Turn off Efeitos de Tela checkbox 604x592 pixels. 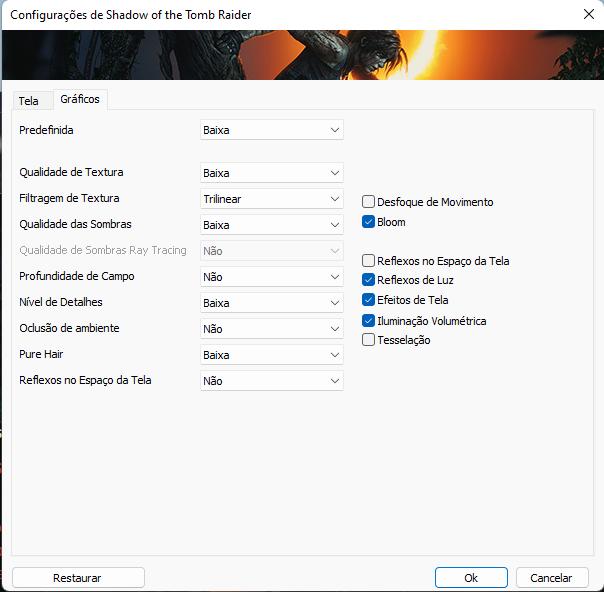(369, 300)
